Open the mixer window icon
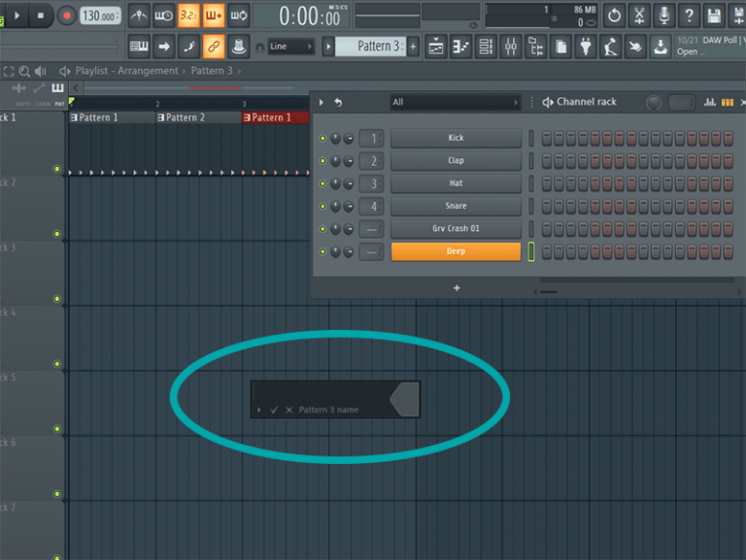This screenshot has width=746, height=560. pos(511,46)
